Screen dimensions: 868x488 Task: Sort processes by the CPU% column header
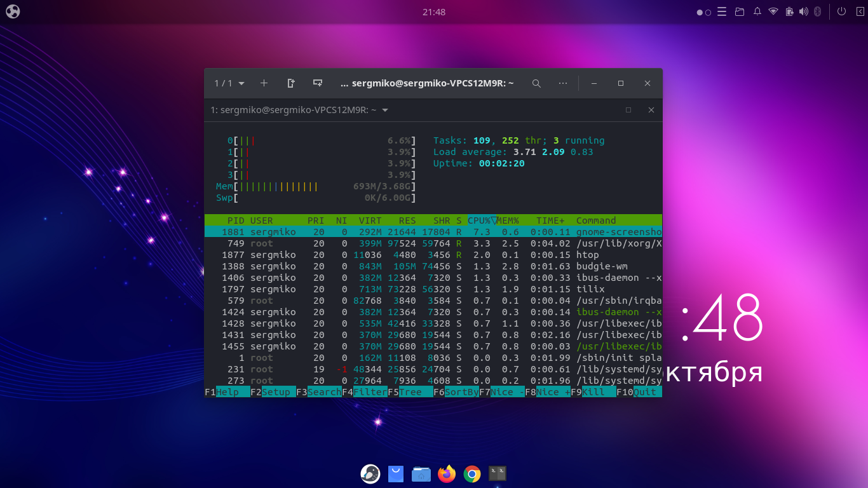pyautogui.click(x=479, y=220)
